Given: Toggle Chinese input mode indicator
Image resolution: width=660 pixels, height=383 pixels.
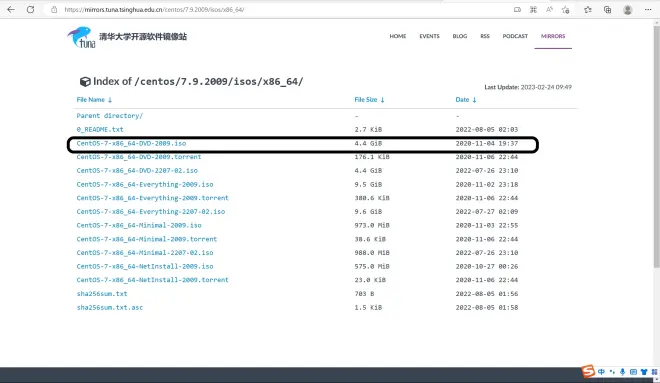Looking at the screenshot, I should tap(601, 372).
